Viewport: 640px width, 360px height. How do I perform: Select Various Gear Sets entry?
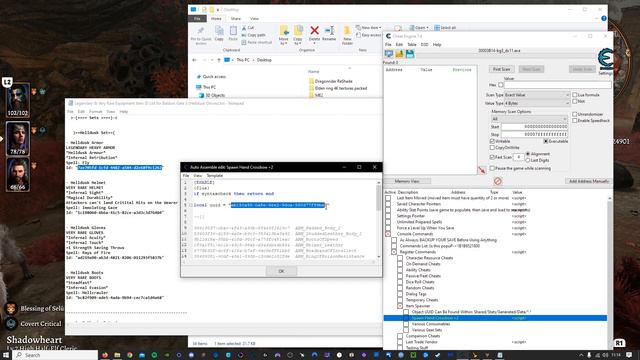coord(427,330)
